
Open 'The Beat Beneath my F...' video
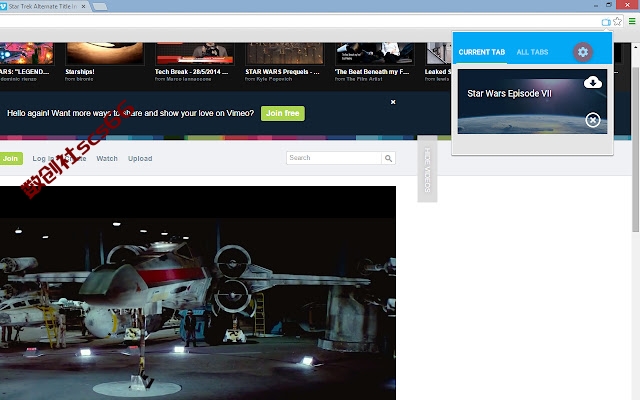click(374, 53)
